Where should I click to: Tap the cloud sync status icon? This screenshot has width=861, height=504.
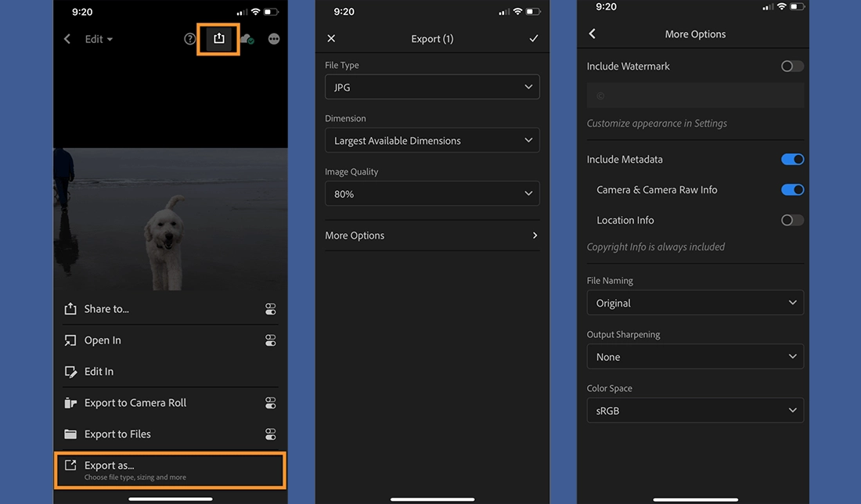coord(247,39)
